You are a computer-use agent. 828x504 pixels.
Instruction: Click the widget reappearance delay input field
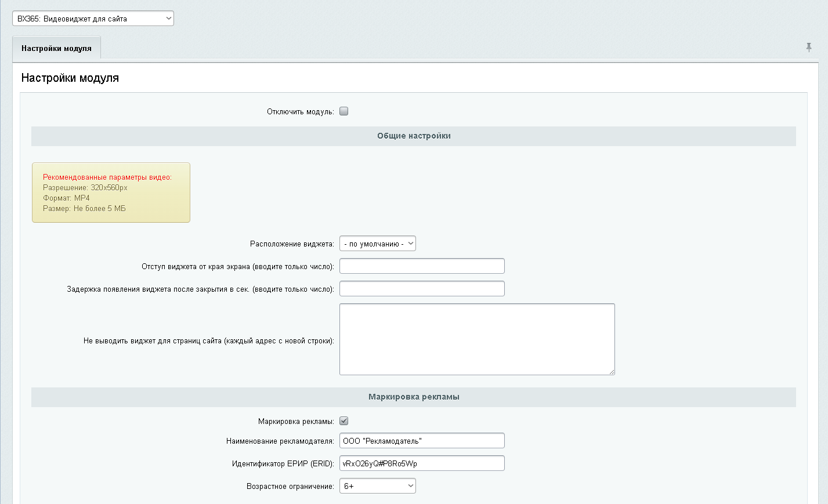[422, 289]
